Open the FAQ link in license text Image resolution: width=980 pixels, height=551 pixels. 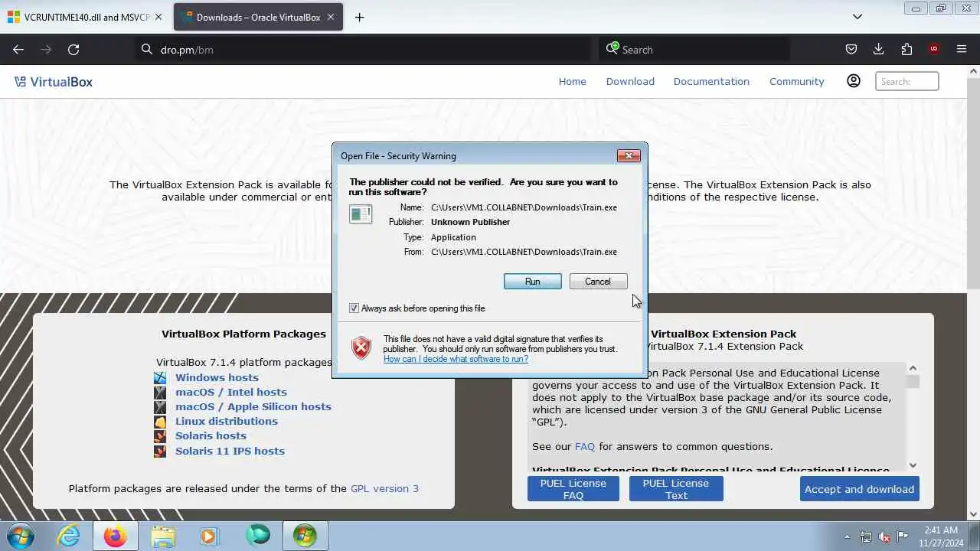point(584,446)
